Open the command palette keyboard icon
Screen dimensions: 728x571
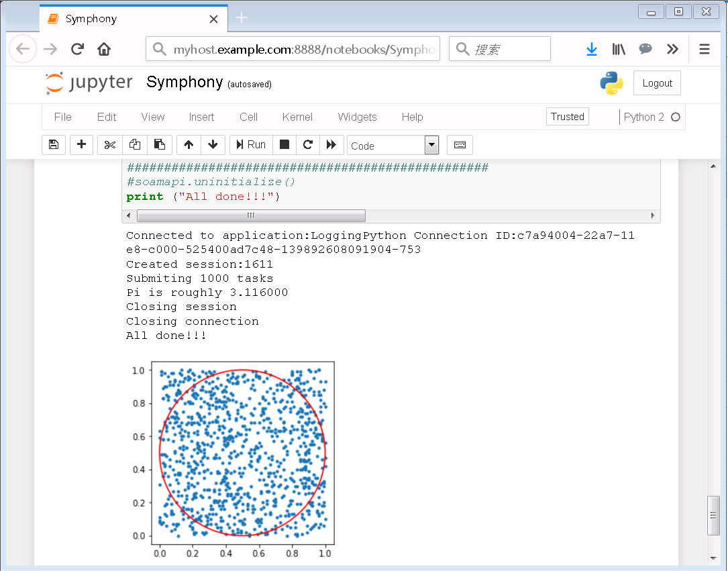coord(460,145)
